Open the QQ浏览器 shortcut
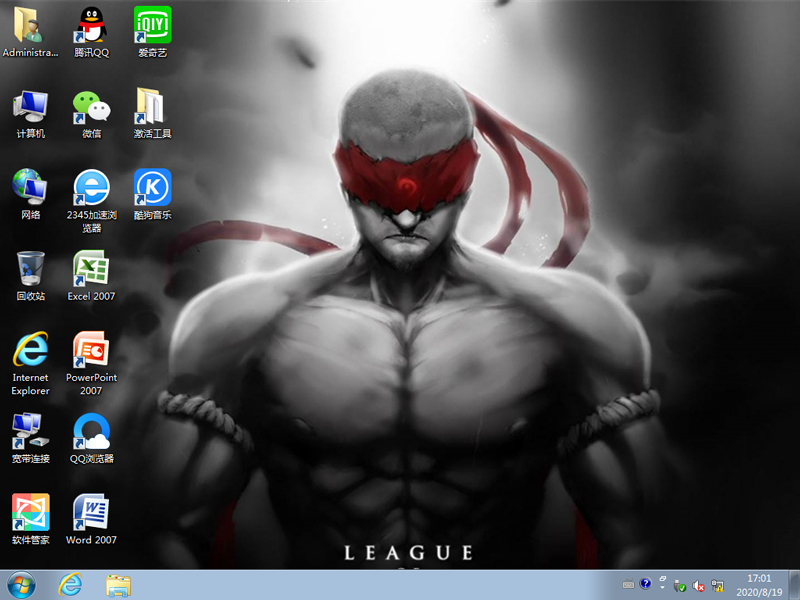The image size is (800, 600). tap(91, 438)
